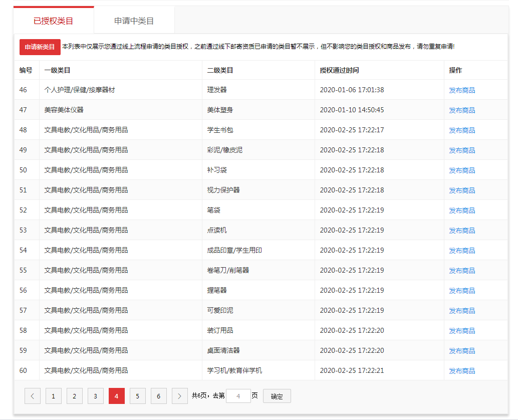Select page 6 in the pagination bar

pyautogui.click(x=158, y=396)
